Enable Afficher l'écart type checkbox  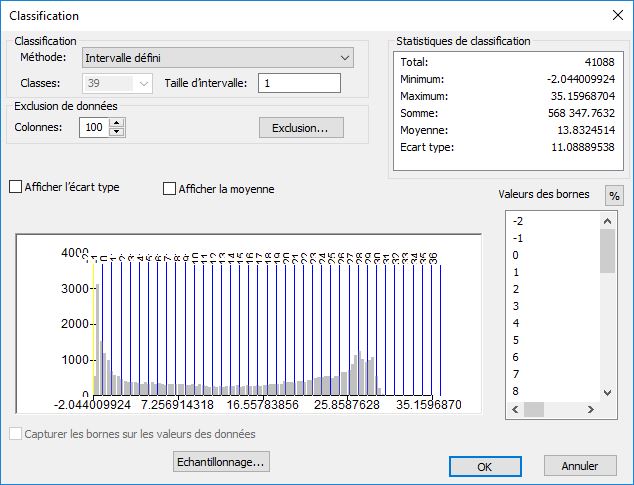point(15,187)
